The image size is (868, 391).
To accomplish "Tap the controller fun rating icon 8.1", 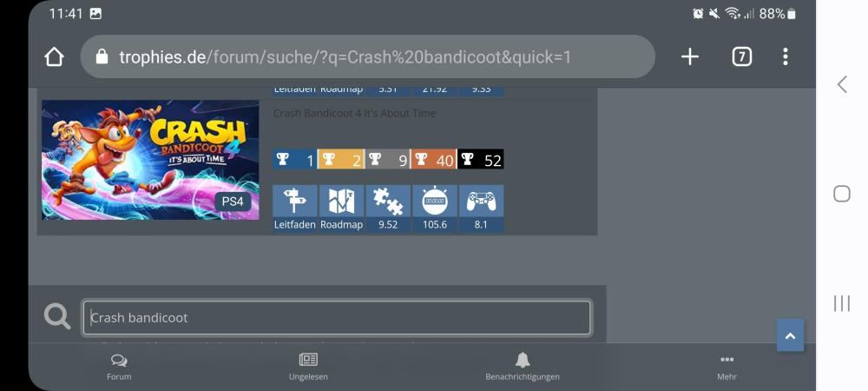I will tap(481, 202).
